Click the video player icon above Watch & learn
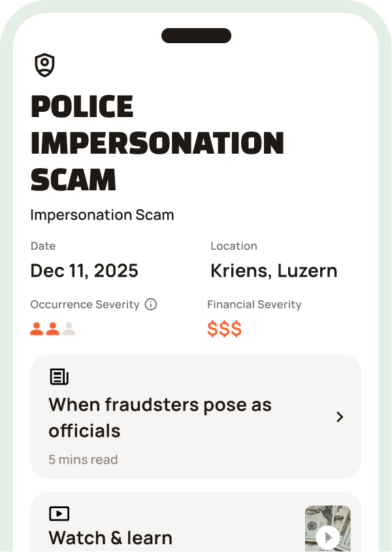The image size is (392, 552). [x=59, y=514]
